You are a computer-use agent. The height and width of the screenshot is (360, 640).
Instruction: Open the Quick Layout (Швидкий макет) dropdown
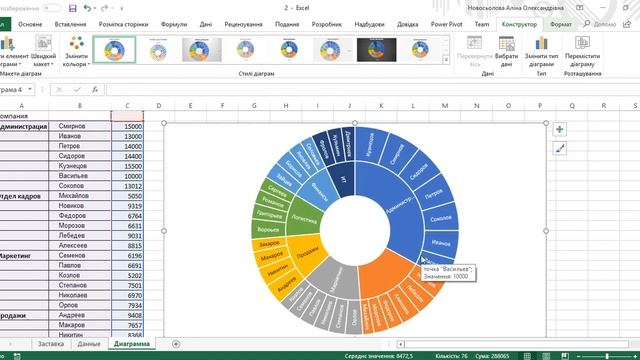click(x=43, y=52)
